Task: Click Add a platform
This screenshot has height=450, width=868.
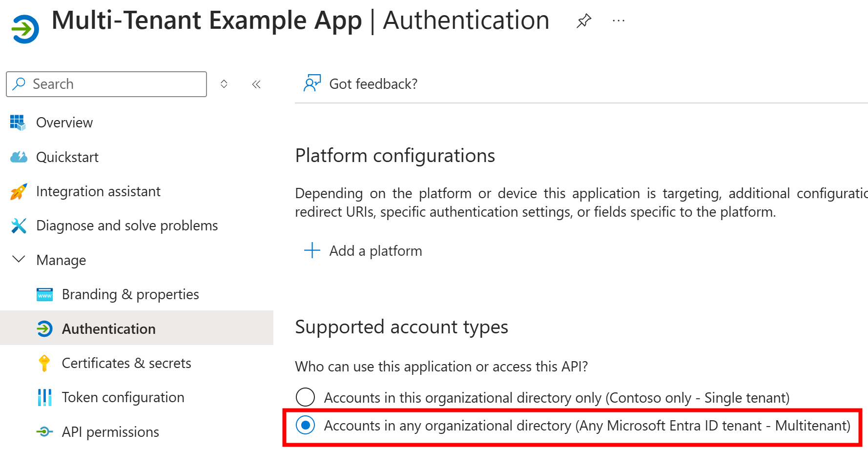Action: [375, 251]
